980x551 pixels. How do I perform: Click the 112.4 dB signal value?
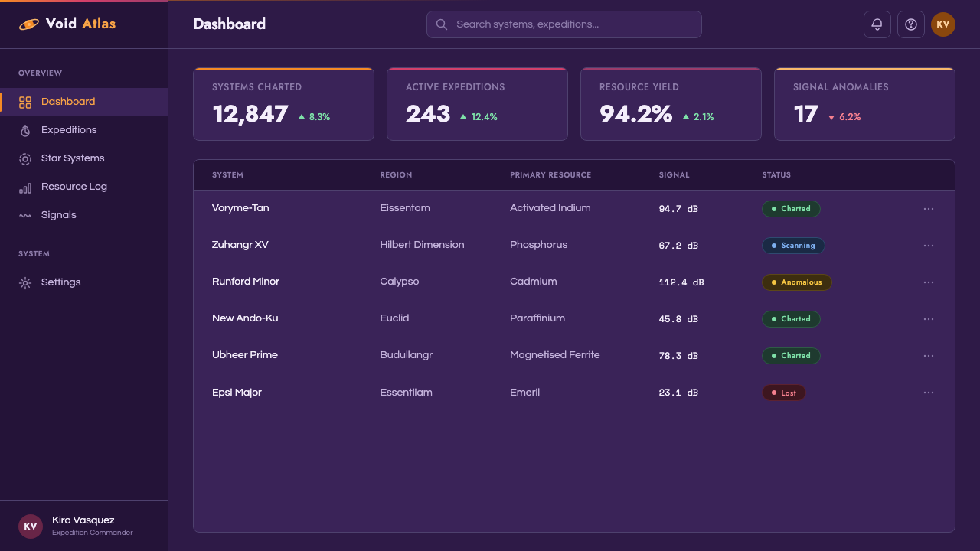(x=681, y=282)
